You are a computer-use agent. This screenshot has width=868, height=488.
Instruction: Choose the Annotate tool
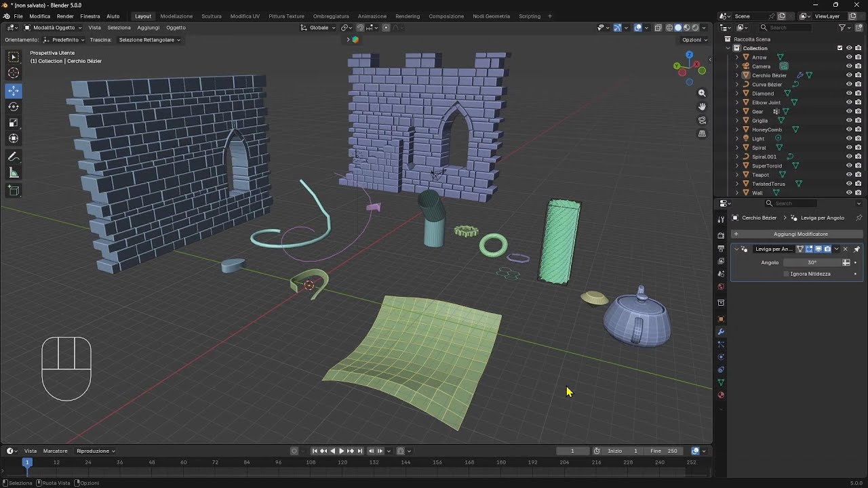[x=14, y=157]
